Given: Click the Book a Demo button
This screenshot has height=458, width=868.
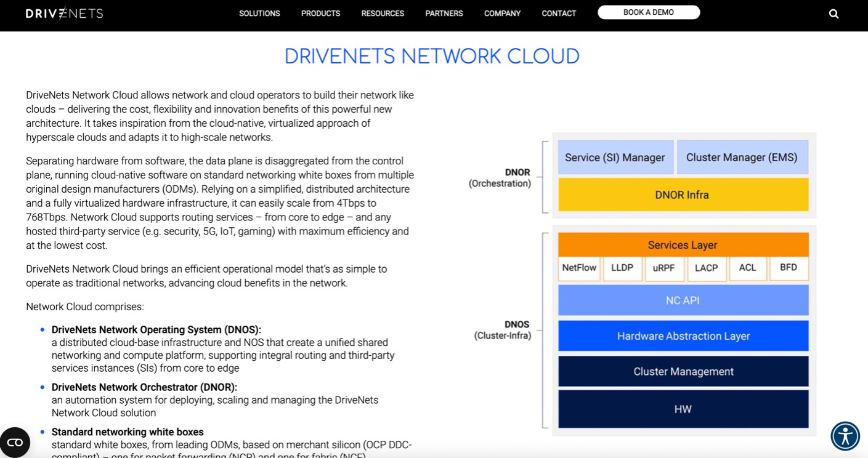Looking at the screenshot, I should click(x=649, y=12).
